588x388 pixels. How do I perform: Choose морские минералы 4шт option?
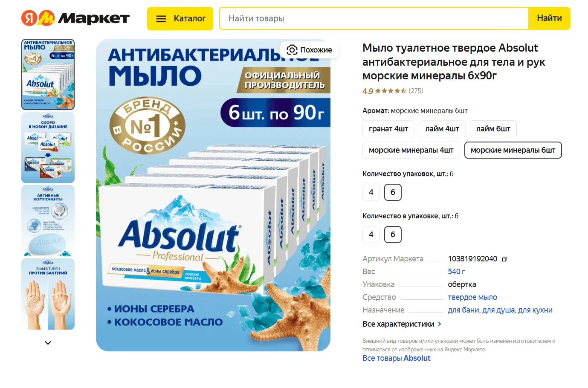(411, 150)
